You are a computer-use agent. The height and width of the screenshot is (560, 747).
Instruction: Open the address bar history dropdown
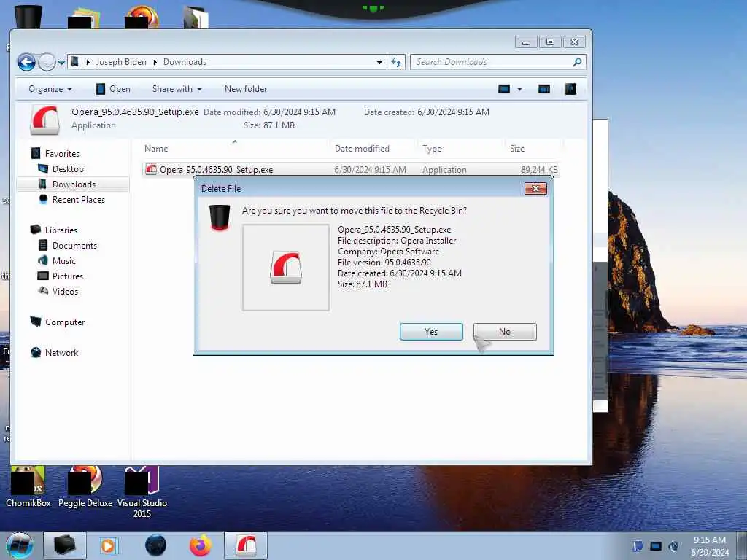(379, 63)
